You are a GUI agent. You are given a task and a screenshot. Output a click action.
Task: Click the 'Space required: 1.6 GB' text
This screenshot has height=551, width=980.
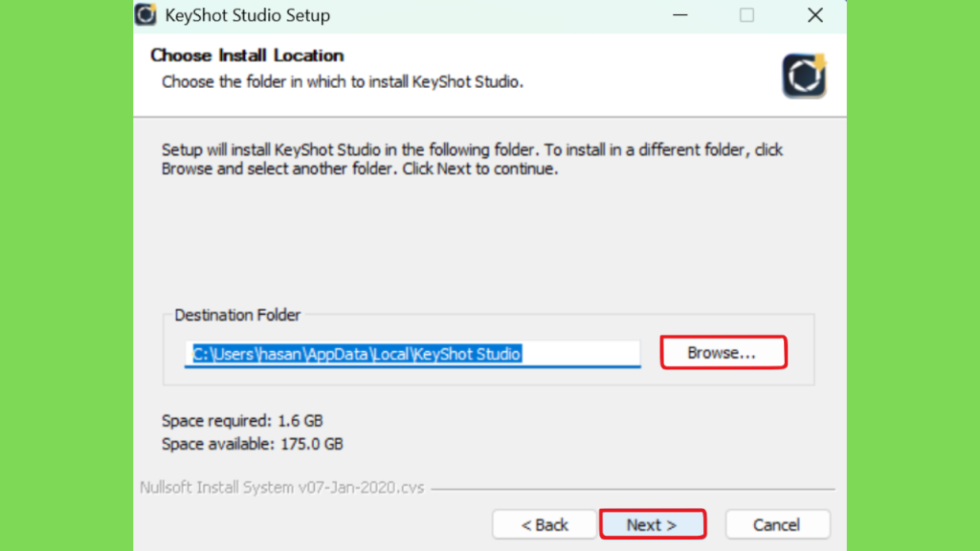pyautogui.click(x=242, y=421)
